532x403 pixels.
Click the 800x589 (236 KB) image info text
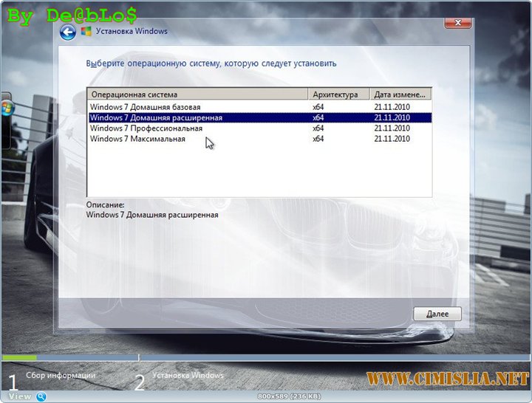[x=289, y=397]
